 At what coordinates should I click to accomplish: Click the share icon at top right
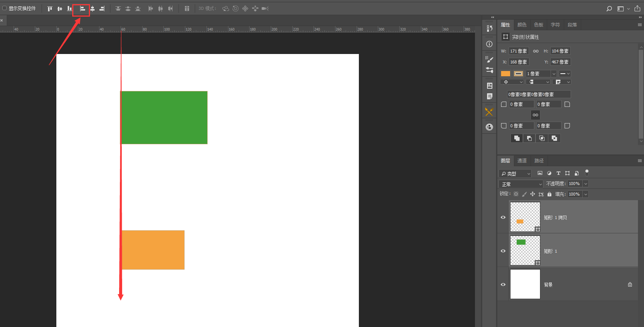[637, 9]
